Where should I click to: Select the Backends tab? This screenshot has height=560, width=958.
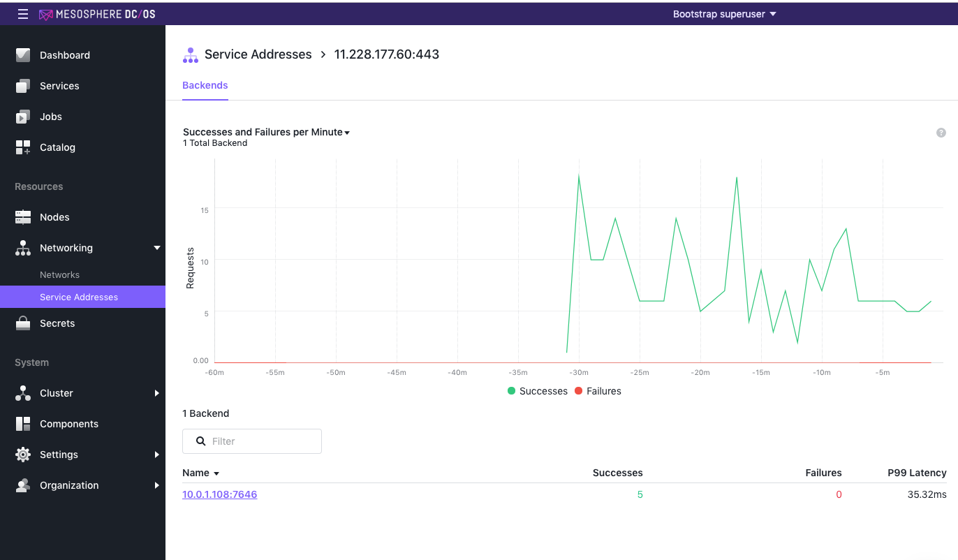point(205,85)
